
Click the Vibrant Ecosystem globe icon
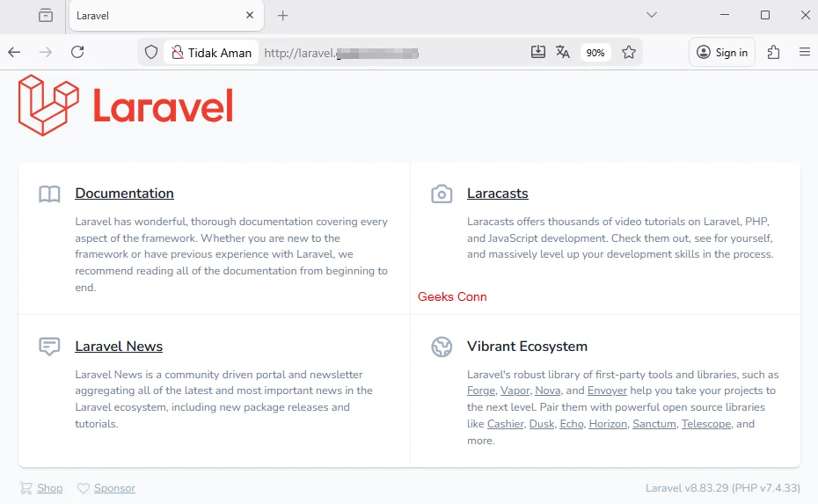442,347
